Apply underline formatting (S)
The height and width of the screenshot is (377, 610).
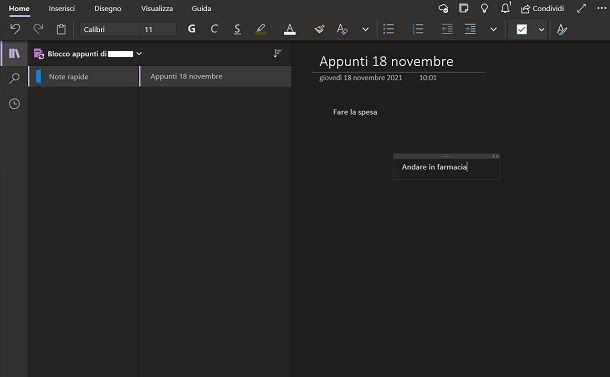tap(237, 29)
